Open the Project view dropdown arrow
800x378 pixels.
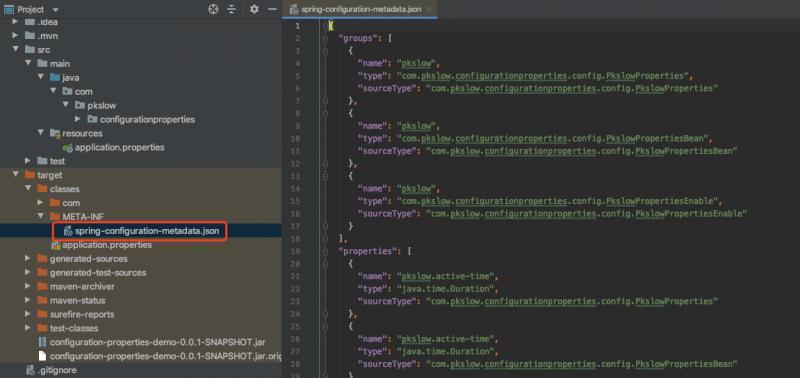click(x=55, y=10)
